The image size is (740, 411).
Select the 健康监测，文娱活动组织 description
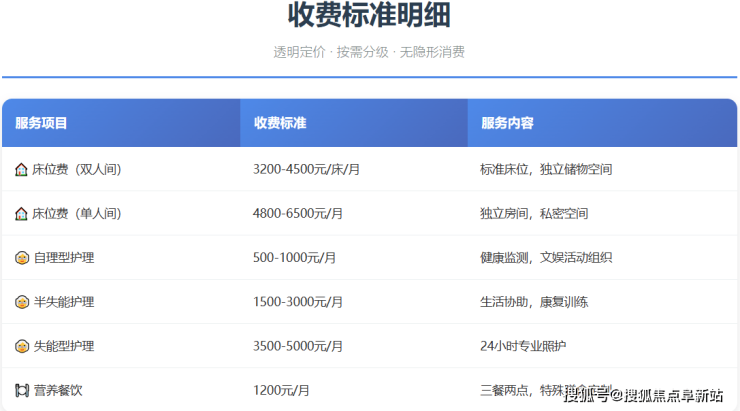pos(546,258)
